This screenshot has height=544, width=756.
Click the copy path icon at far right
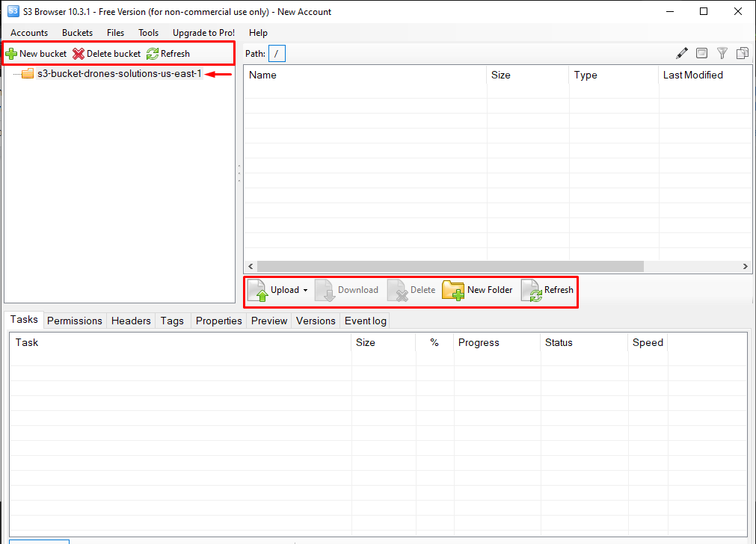click(743, 53)
